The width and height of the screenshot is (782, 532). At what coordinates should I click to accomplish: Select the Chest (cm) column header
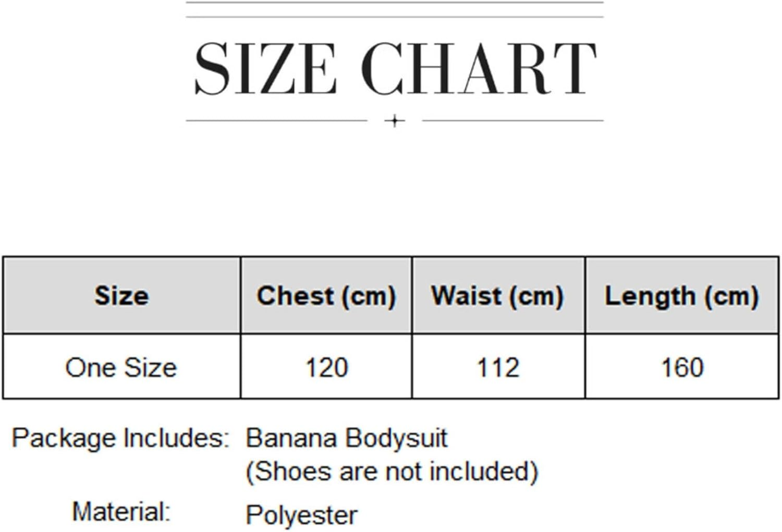coord(326,295)
